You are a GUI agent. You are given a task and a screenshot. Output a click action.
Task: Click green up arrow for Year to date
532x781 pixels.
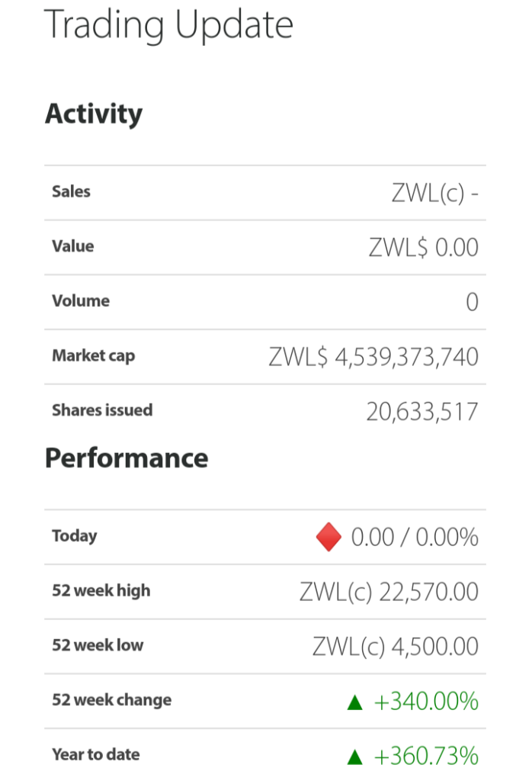coord(355,757)
